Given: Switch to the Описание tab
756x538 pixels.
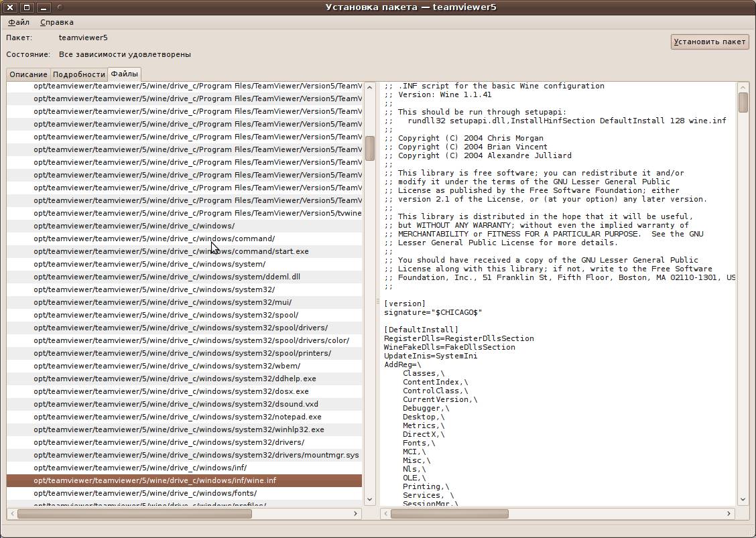Looking at the screenshot, I should 28,74.
